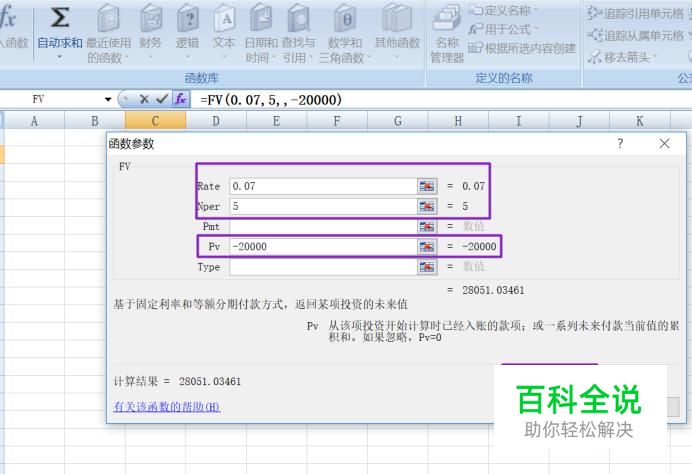Click Trace Precedents (追踪引用单元格)
This screenshot has width=692, height=474.
pyautogui.click(x=636, y=14)
